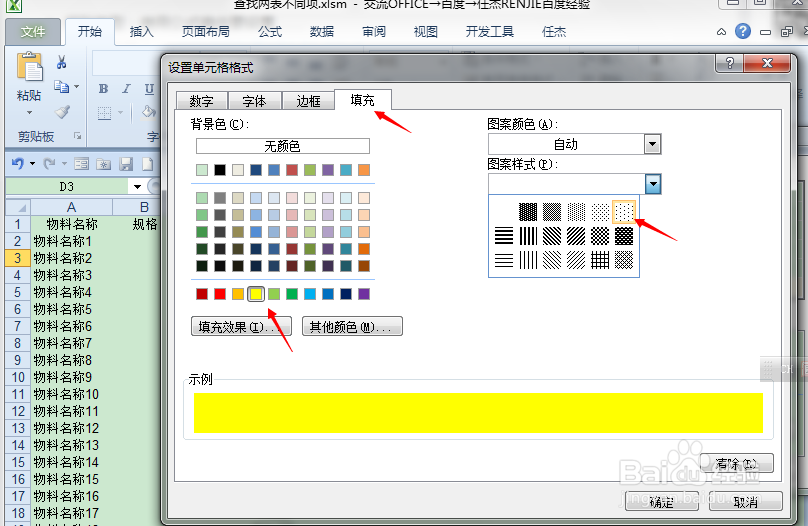Open the Copy dropdown arrow
This screenshot has width=808, height=526.
pyautogui.click(x=76, y=87)
